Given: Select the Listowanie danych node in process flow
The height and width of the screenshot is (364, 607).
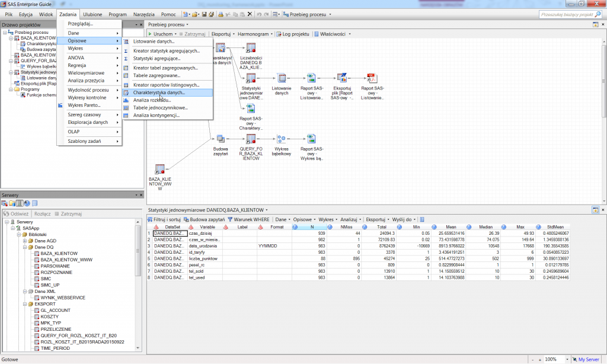Looking at the screenshot, I should tap(282, 84).
